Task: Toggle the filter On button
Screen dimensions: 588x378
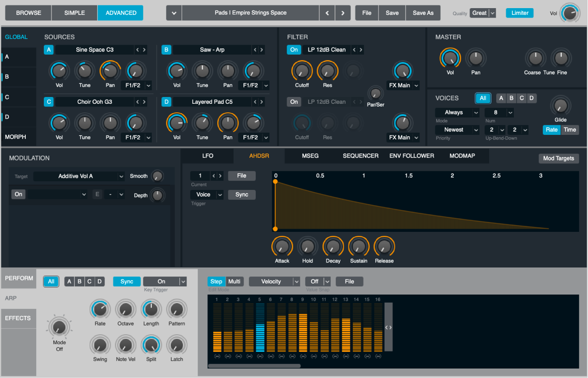Action: [294, 50]
